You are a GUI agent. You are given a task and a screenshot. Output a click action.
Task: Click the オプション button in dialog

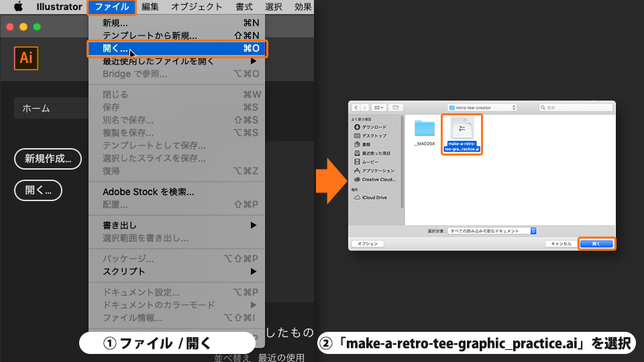tap(368, 244)
